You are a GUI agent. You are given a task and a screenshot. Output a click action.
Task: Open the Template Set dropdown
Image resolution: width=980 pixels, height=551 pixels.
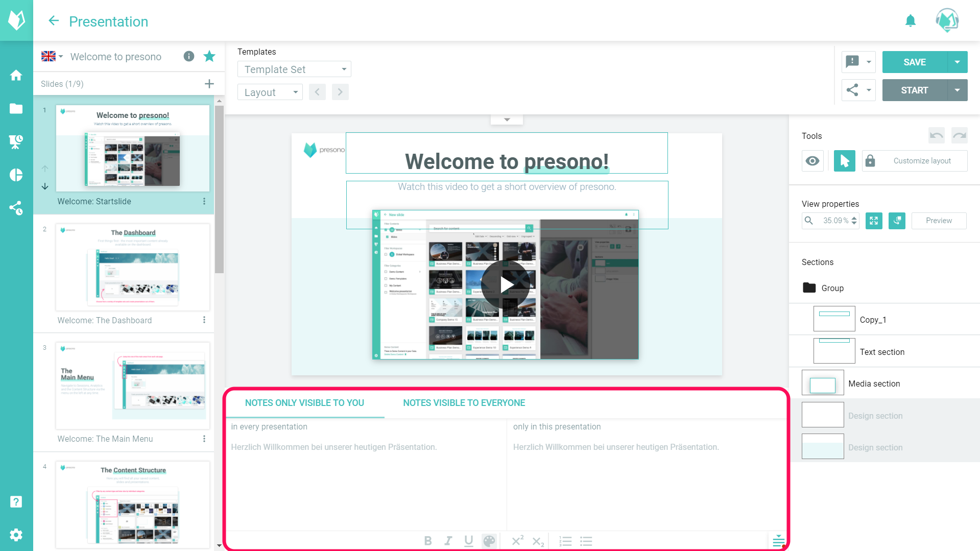tap(294, 69)
